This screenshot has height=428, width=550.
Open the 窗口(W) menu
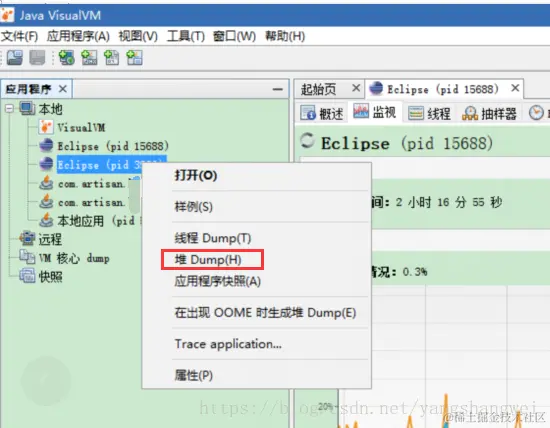click(234, 36)
